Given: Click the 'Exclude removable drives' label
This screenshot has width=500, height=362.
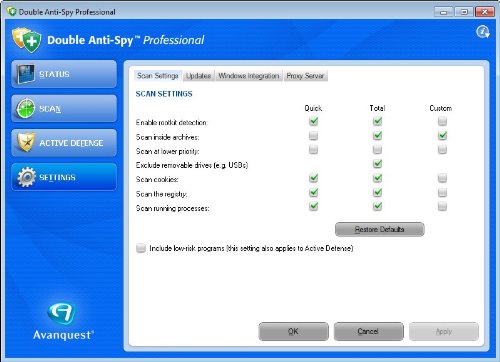Looking at the screenshot, I should 192,165.
